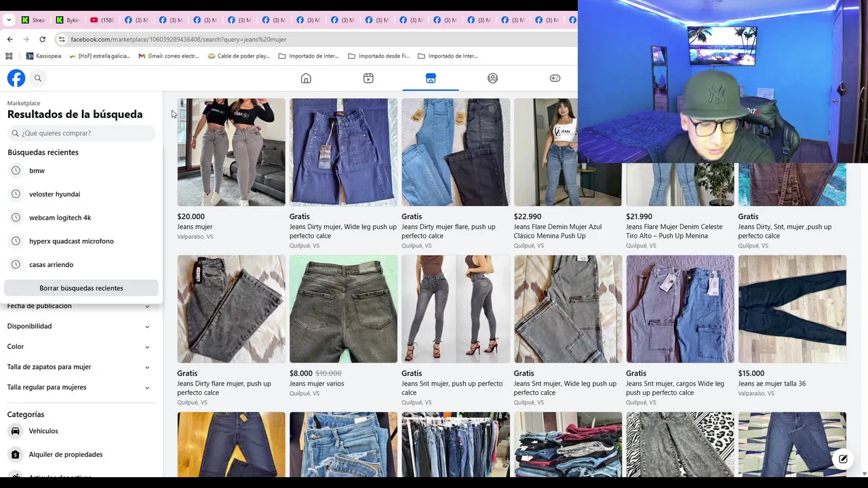This screenshot has width=868, height=488.
Task: Open the Alquiler de propiedades category link
Action: (x=66, y=455)
